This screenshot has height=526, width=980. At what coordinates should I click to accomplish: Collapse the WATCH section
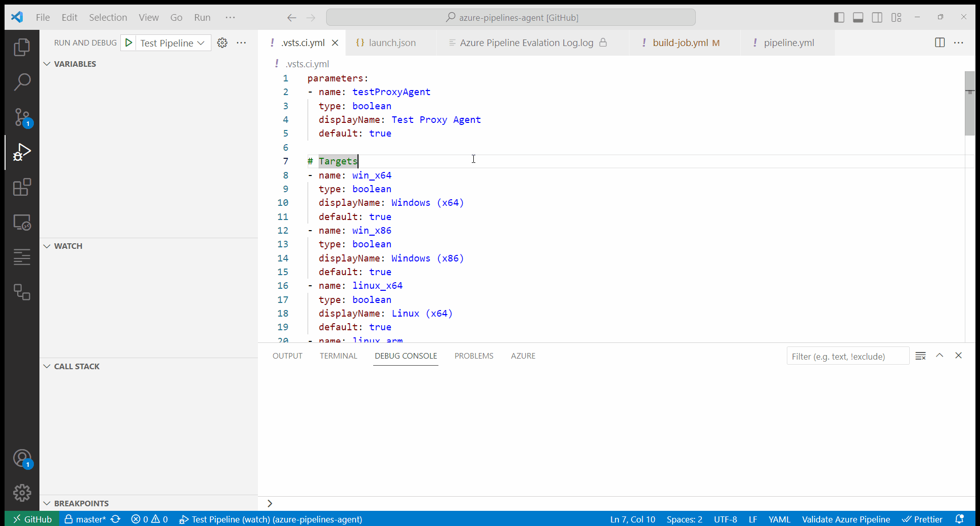[149, 246]
